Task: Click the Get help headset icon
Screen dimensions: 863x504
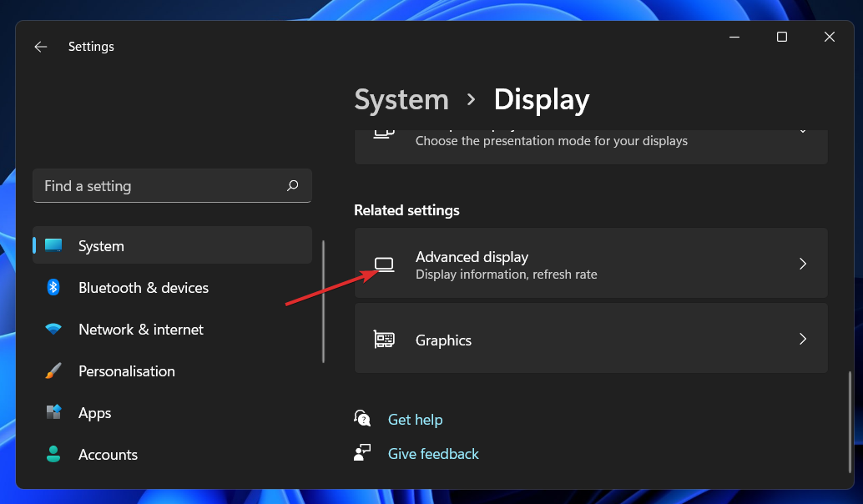Action: 362,419
